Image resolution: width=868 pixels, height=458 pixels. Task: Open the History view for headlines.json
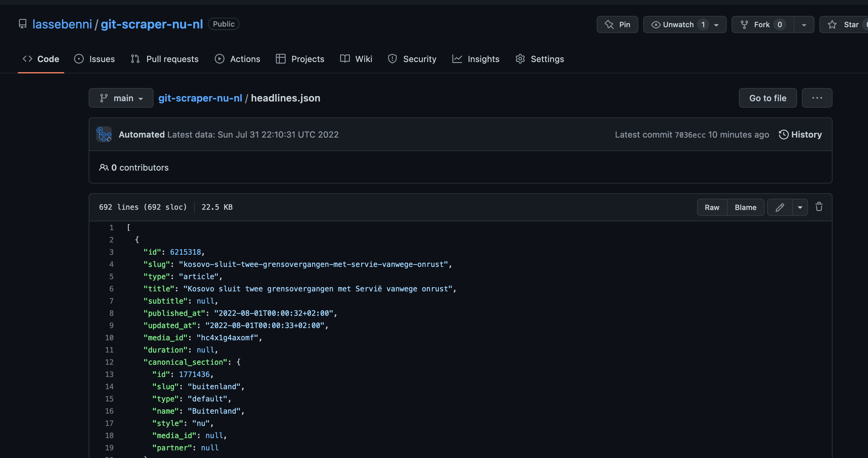pos(801,134)
